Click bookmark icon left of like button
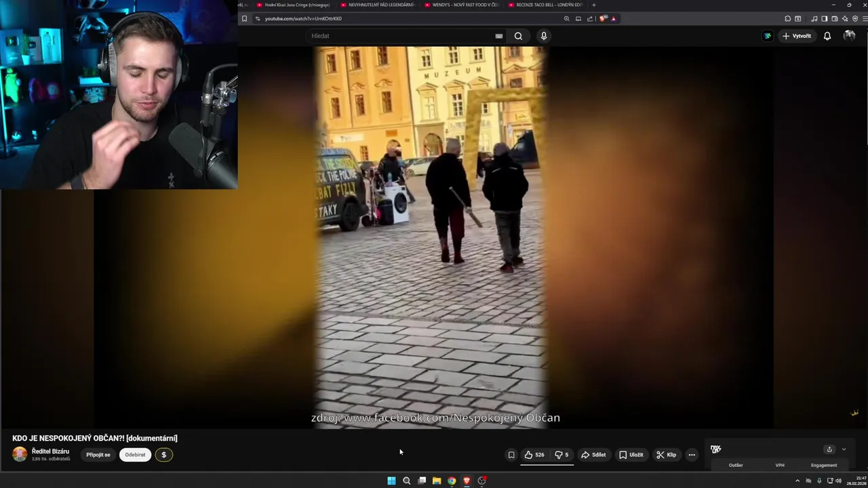Screen dimensions: 868x488 (511, 455)
